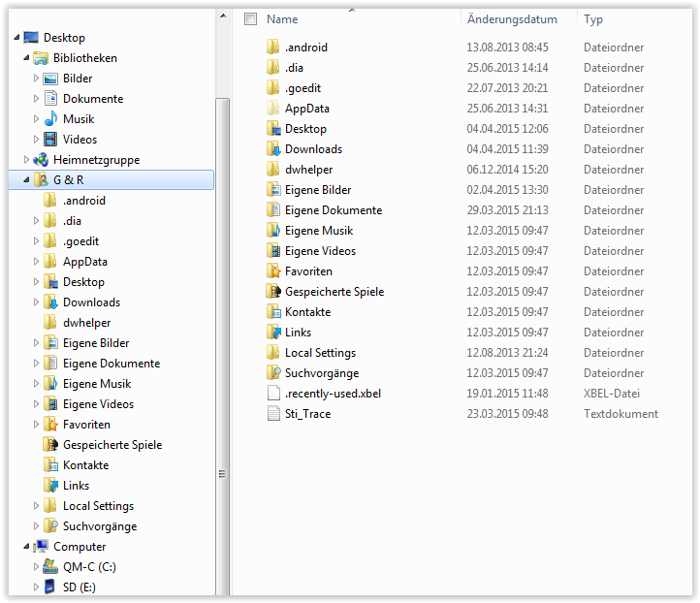
Task: Click the Downloads folder icon in file list
Action: point(273,149)
